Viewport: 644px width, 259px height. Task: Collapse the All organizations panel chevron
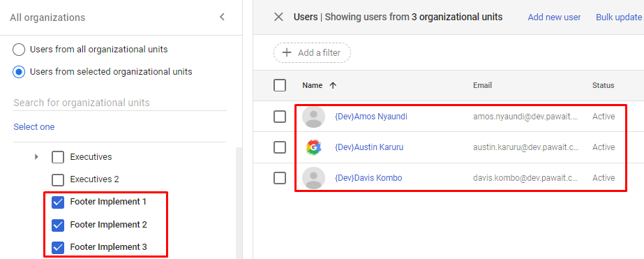point(222,17)
